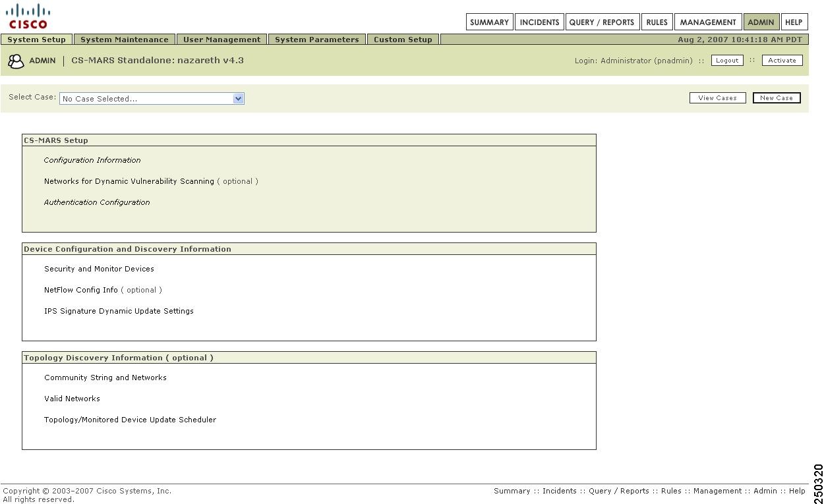Go to QUERY / REPORTS tab
Image resolution: width=824 pixels, height=504 pixels.
602,22
